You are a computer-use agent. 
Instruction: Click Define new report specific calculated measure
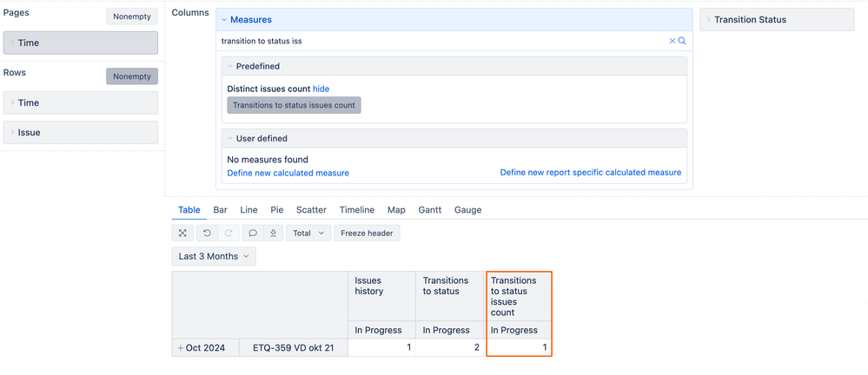click(591, 173)
